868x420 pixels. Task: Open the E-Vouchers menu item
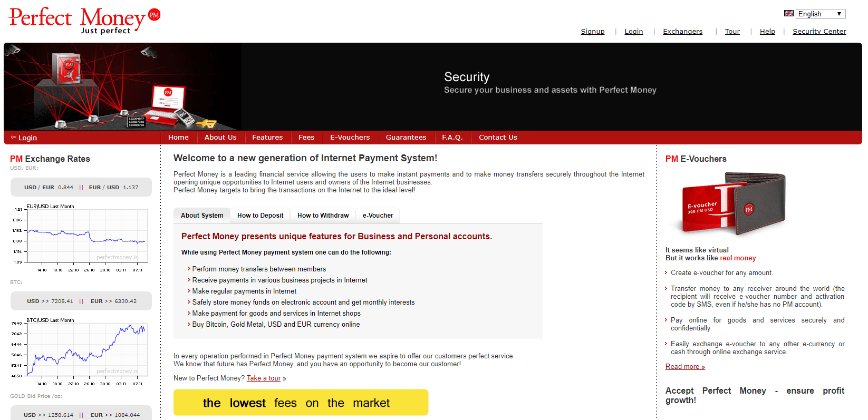click(350, 138)
